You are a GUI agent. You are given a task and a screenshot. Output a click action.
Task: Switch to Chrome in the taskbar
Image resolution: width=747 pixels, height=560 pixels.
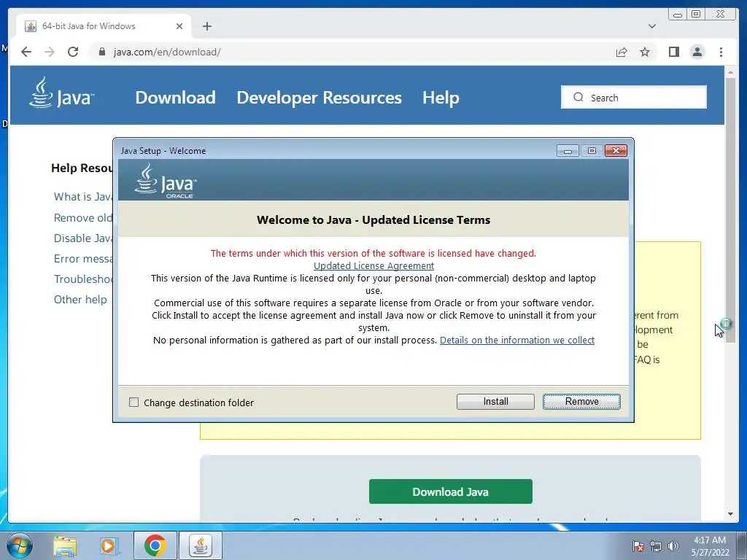pos(155,545)
